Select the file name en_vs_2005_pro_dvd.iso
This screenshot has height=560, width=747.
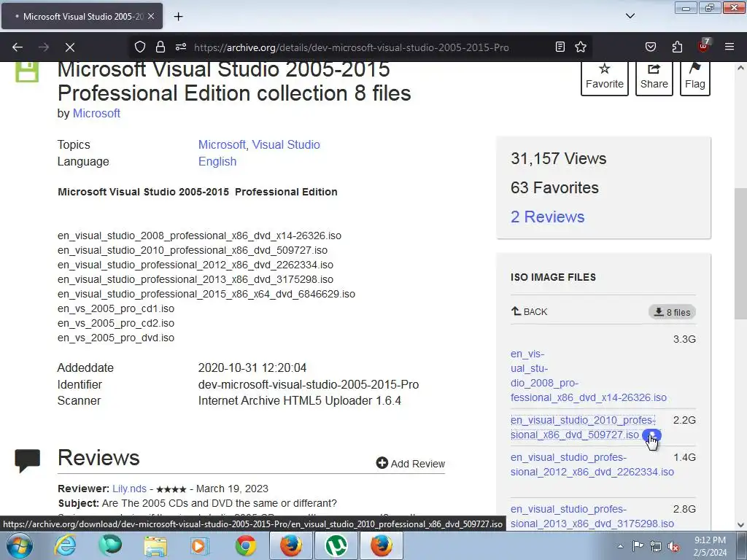(116, 338)
